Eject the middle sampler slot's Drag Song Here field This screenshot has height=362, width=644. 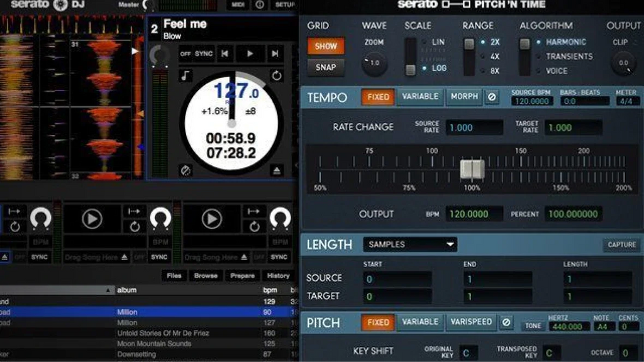tap(124, 257)
